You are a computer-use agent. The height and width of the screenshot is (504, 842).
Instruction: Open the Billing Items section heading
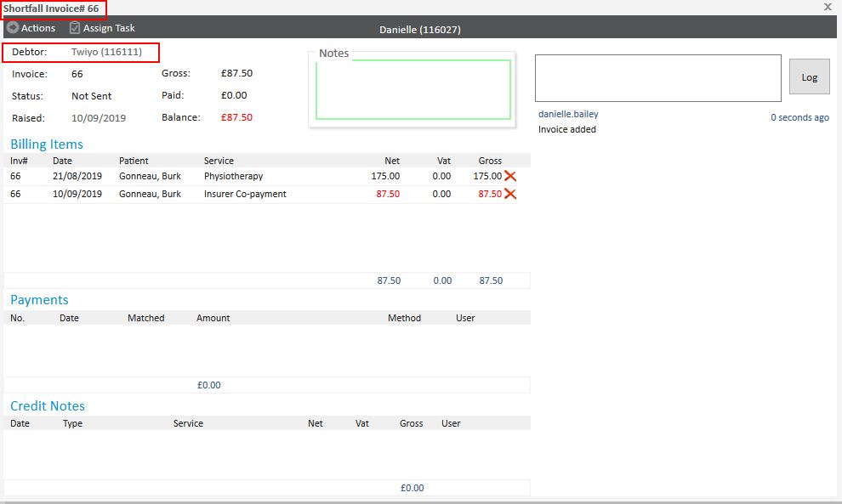click(x=47, y=144)
